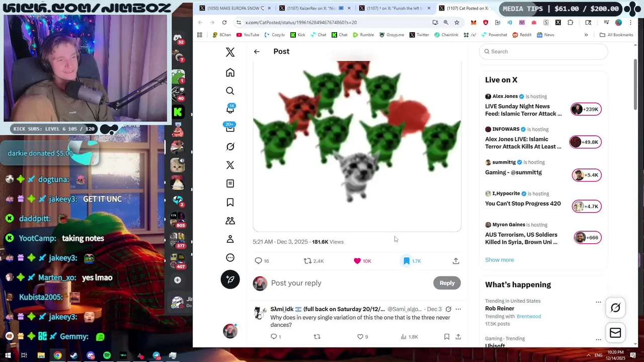Click the dancing cats media in post
644x362 pixels.
tap(357, 146)
